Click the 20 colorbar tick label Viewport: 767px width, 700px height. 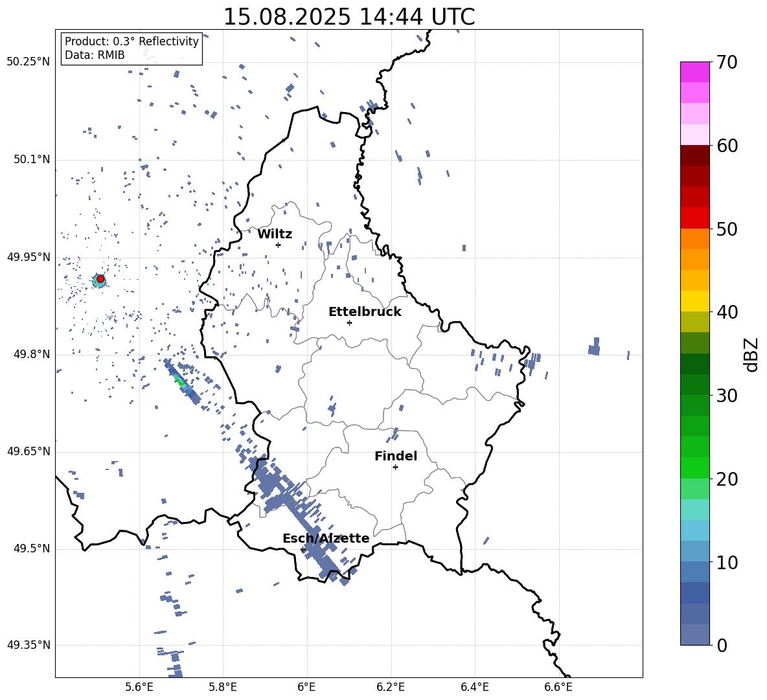coord(727,479)
